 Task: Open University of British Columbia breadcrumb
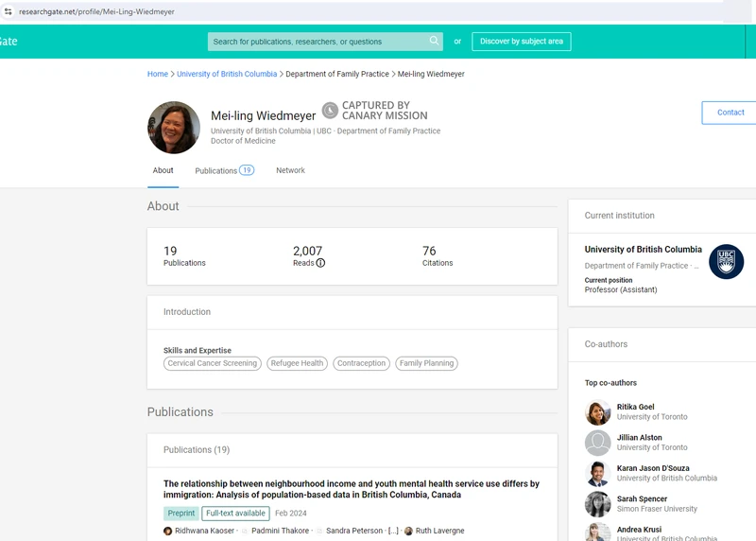pos(227,74)
